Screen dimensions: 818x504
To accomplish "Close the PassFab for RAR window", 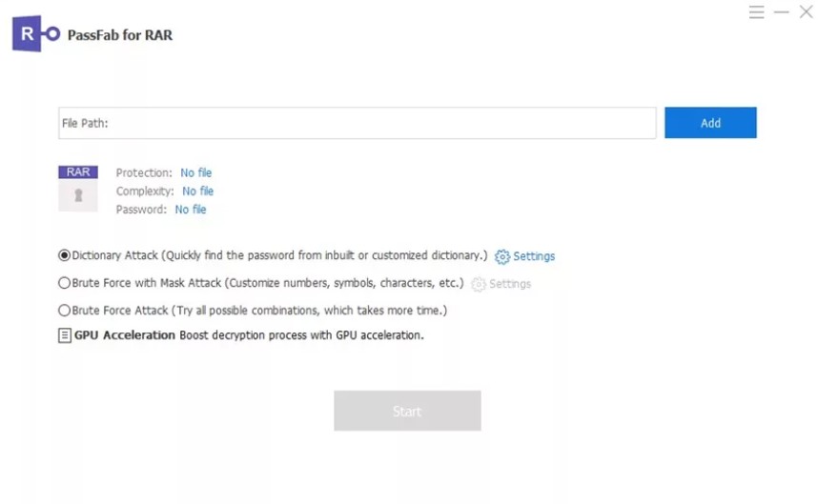I will [806, 12].
